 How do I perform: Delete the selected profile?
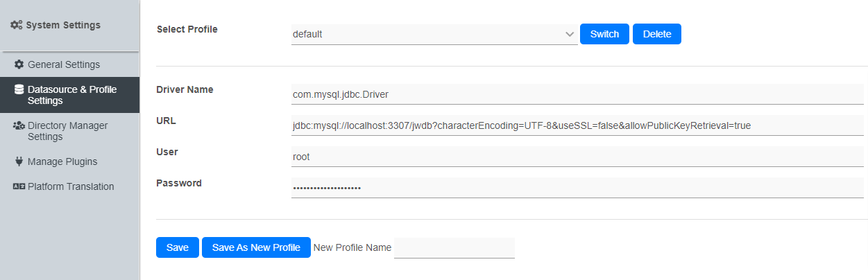656,34
